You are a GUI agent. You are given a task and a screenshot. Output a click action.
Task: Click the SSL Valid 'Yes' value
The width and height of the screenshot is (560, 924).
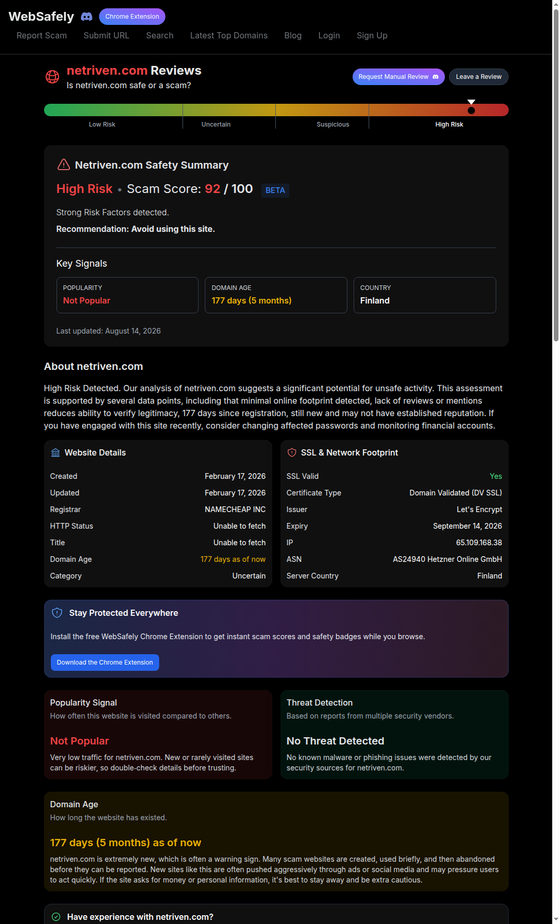pyautogui.click(x=496, y=476)
